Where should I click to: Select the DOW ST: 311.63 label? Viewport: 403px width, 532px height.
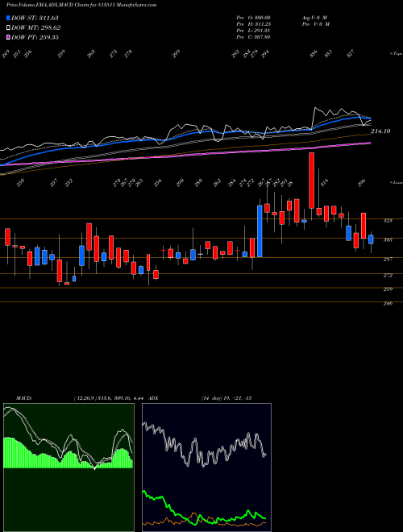tap(35, 18)
